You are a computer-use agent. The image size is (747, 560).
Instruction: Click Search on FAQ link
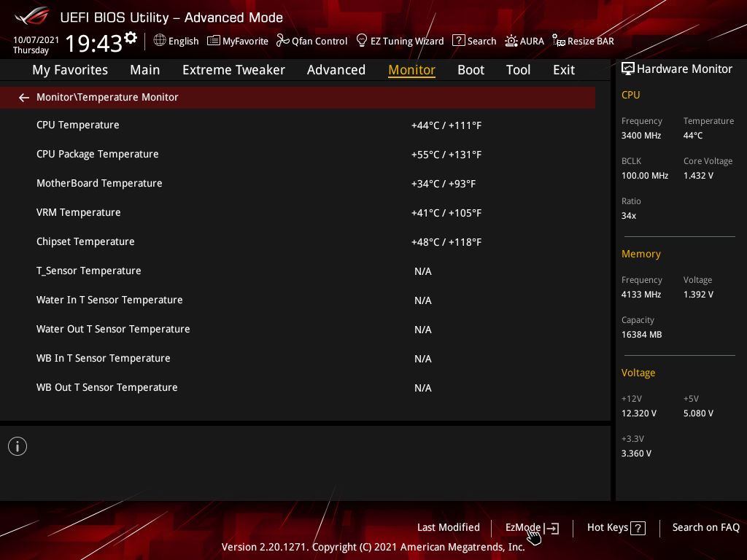coord(706,528)
